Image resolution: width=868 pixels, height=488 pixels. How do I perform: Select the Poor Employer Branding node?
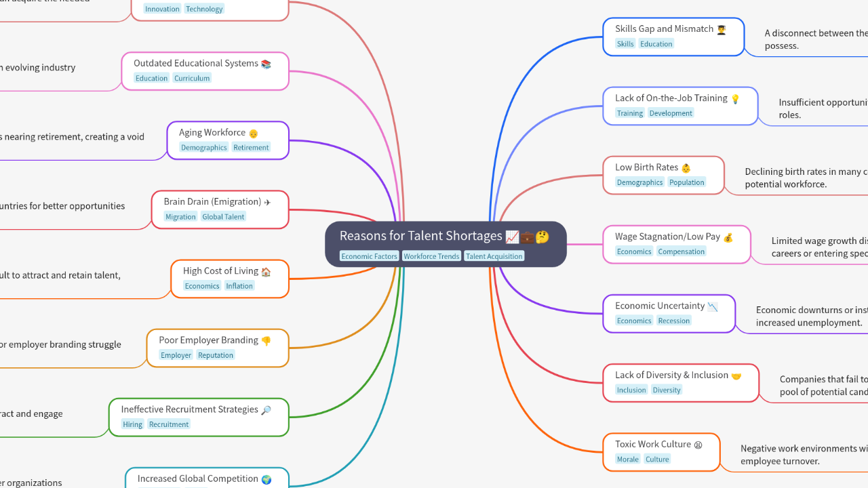pyautogui.click(x=218, y=348)
